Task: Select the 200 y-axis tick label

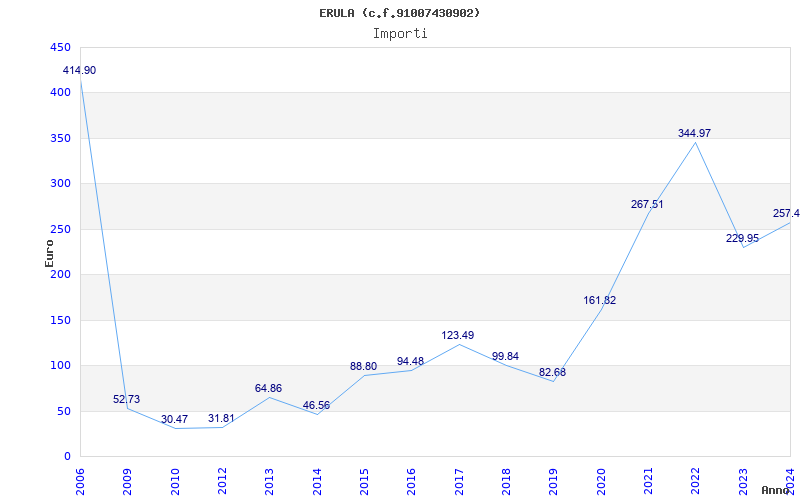Action: point(60,274)
